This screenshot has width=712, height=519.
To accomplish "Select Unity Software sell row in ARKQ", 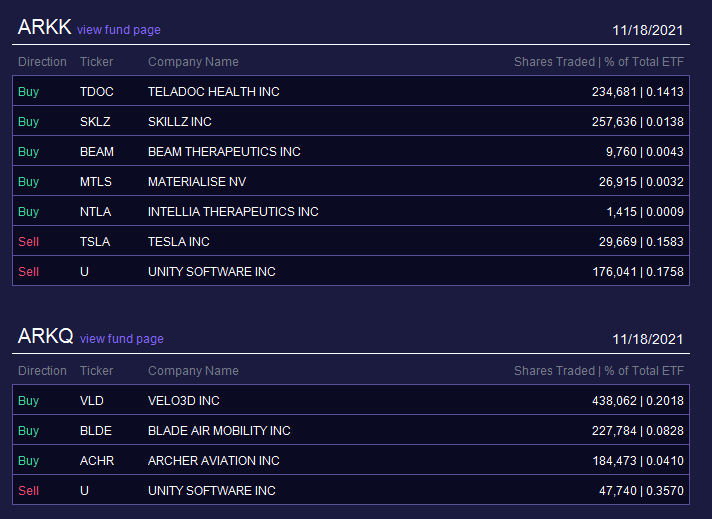I will (351, 490).
